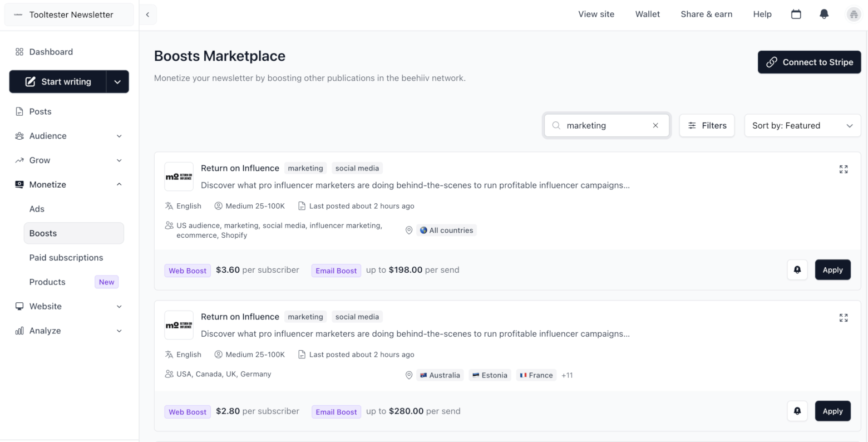
Task: Click the notifications bell in header
Action: pos(824,14)
